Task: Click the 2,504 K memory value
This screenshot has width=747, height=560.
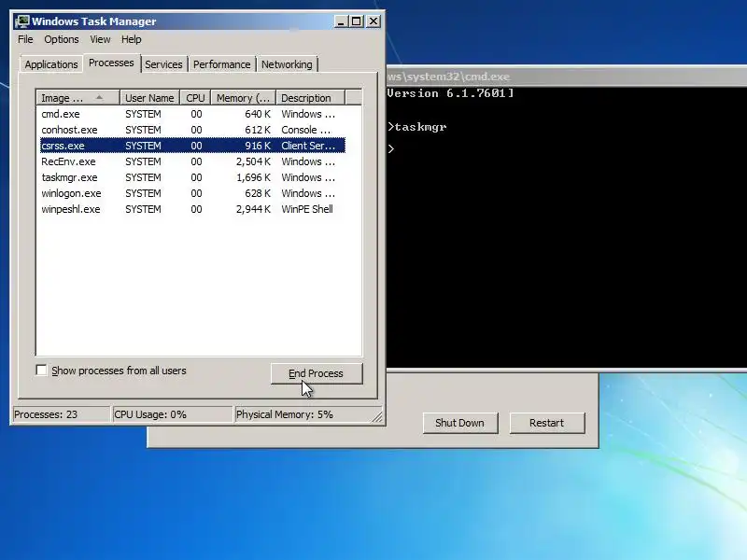Action: 253,161
